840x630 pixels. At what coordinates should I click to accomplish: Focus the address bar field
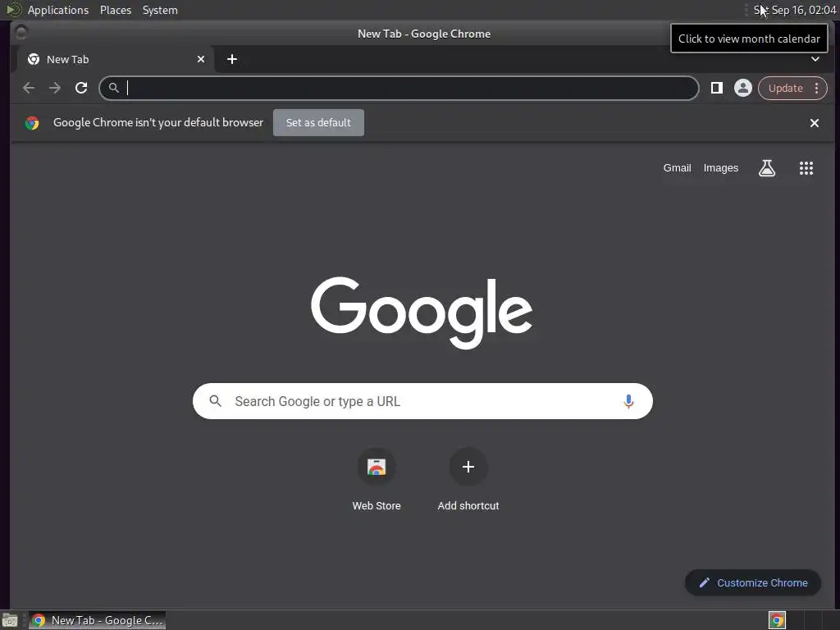399,88
